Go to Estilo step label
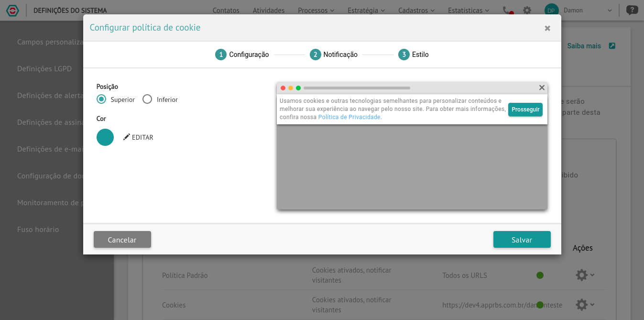 point(420,55)
